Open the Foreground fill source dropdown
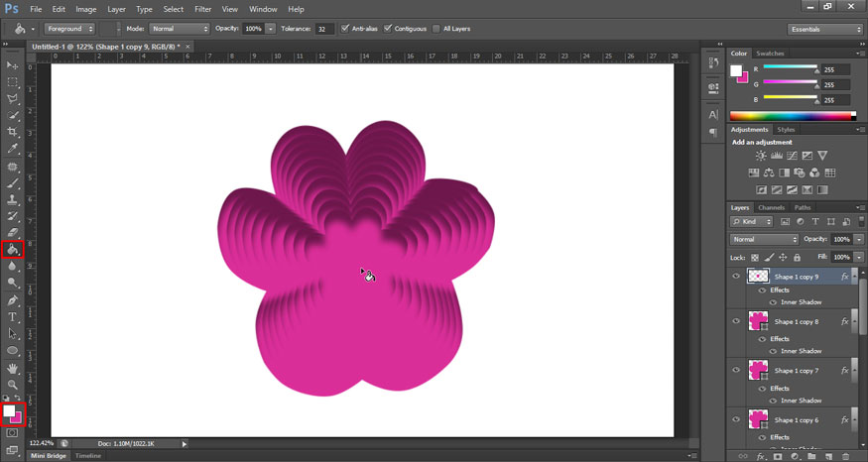 [x=69, y=29]
